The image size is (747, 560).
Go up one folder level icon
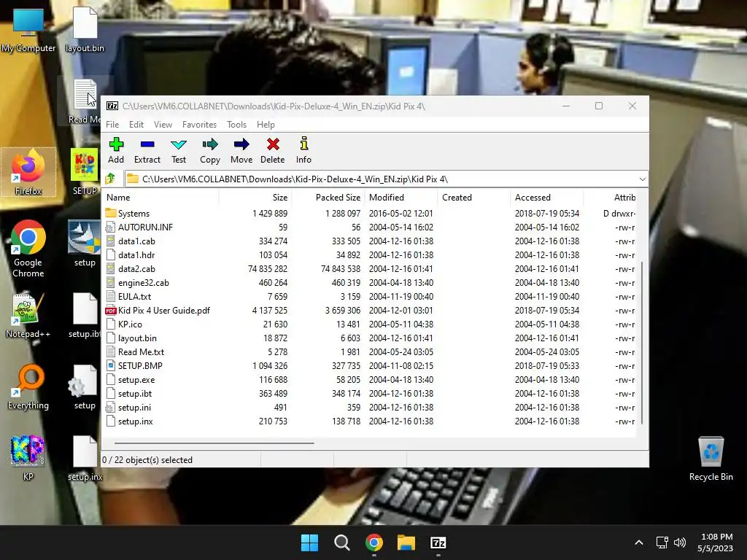pyautogui.click(x=111, y=179)
